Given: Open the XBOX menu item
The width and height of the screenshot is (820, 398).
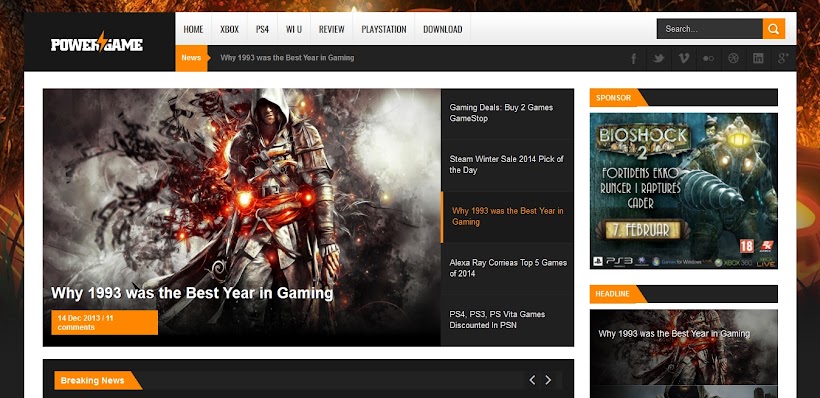Looking at the screenshot, I should [x=229, y=29].
